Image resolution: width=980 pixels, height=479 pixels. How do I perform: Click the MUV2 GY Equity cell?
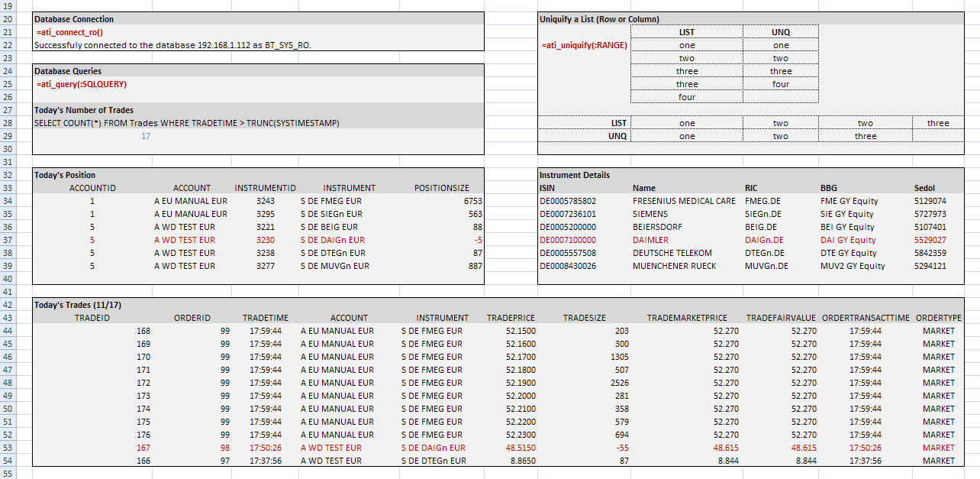pos(853,266)
